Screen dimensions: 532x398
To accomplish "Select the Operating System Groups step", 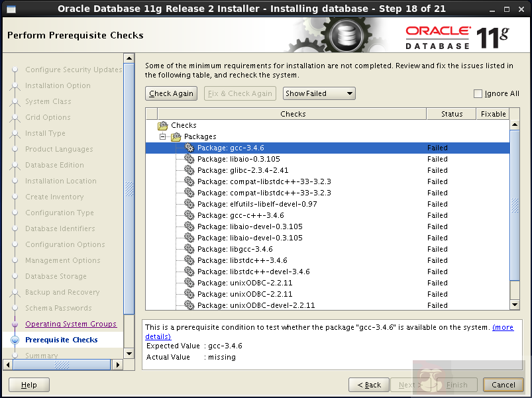I will click(71, 324).
